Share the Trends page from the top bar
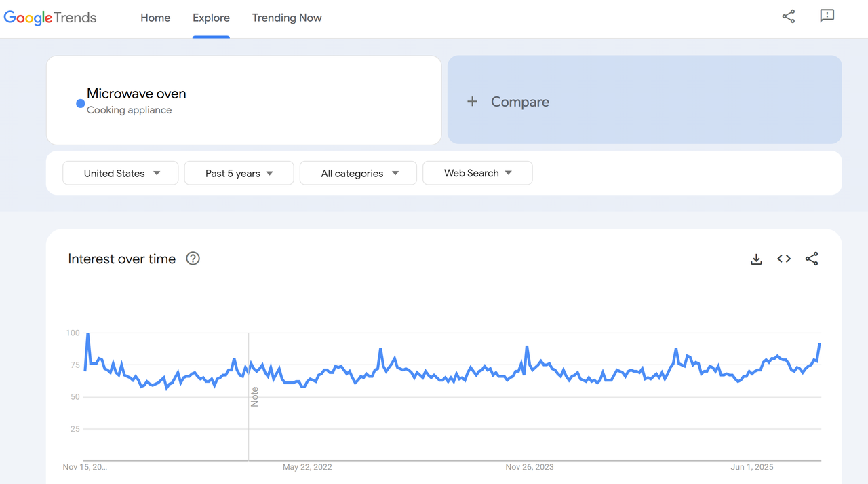The image size is (868, 484). tap(788, 16)
